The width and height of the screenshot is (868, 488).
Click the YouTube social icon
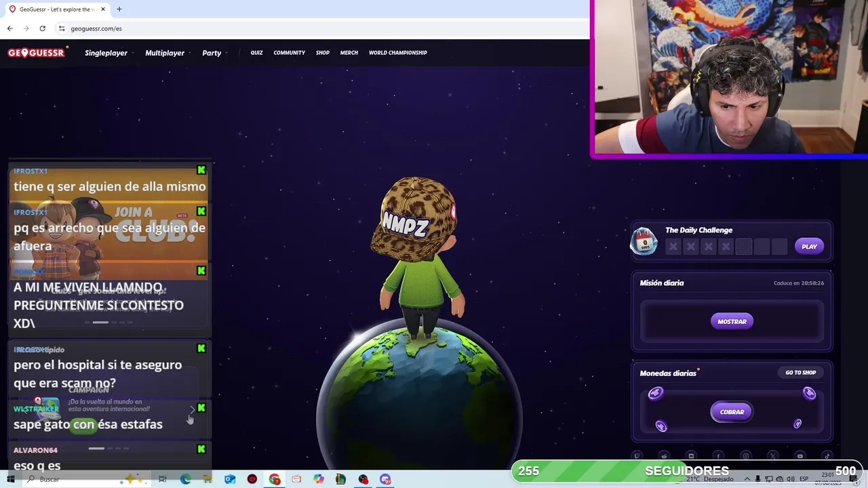click(x=800, y=456)
